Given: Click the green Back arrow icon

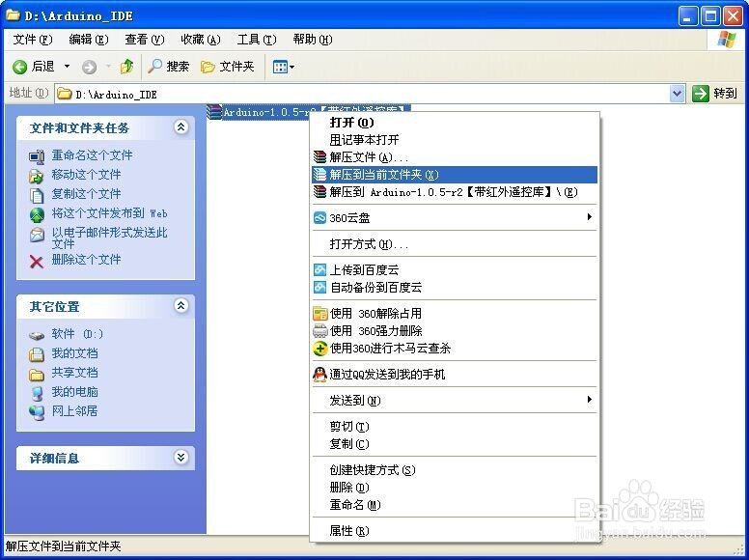Looking at the screenshot, I should pyautogui.click(x=19, y=67).
